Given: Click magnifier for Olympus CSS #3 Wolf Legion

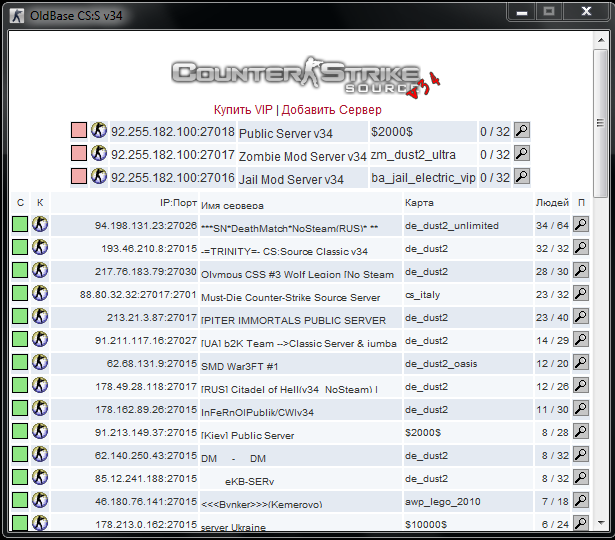Looking at the screenshot, I should pos(580,271).
